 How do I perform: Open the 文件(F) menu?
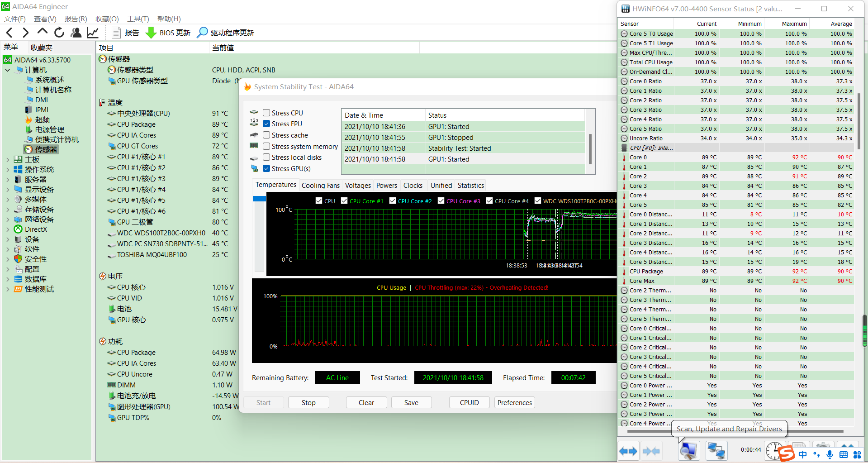[15, 19]
